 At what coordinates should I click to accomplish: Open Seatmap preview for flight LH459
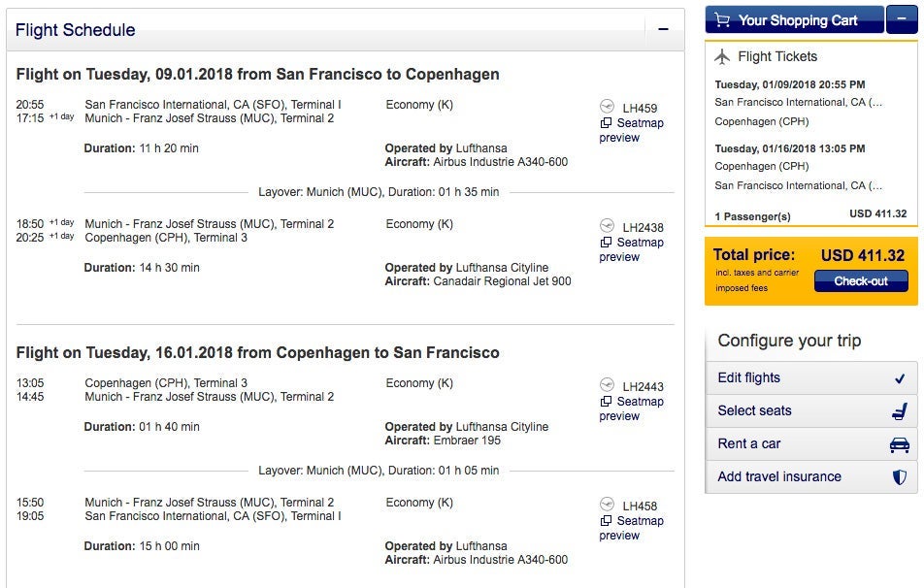[x=631, y=130]
